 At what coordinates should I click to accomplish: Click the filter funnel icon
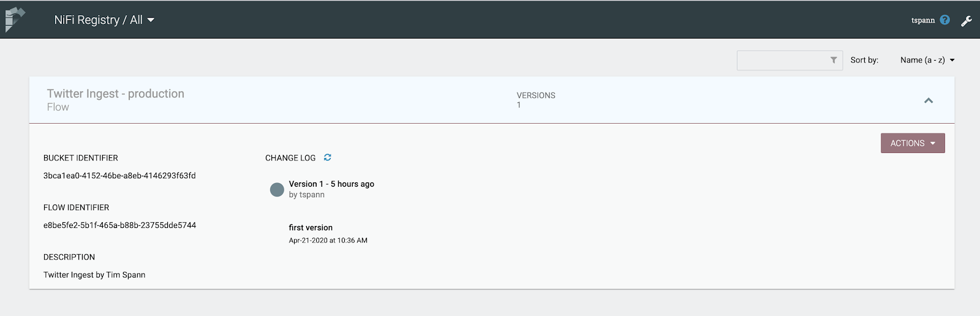pyautogui.click(x=834, y=60)
